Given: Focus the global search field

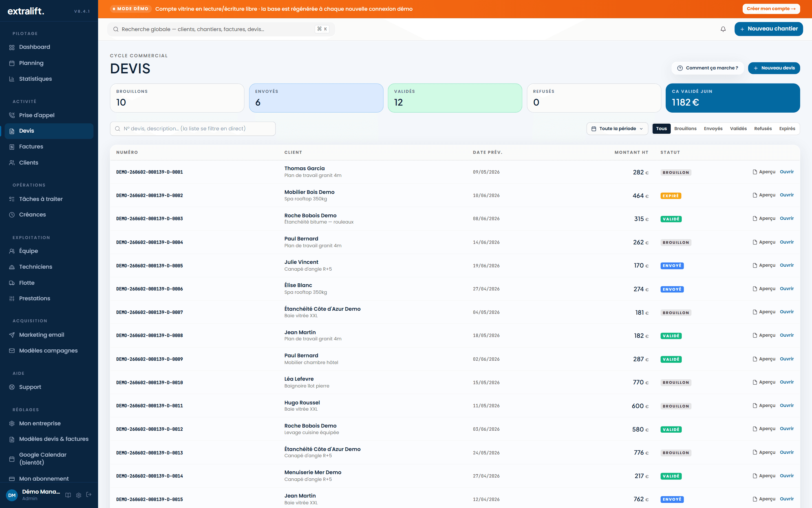Looking at the screenshot, I should [221, 29].
